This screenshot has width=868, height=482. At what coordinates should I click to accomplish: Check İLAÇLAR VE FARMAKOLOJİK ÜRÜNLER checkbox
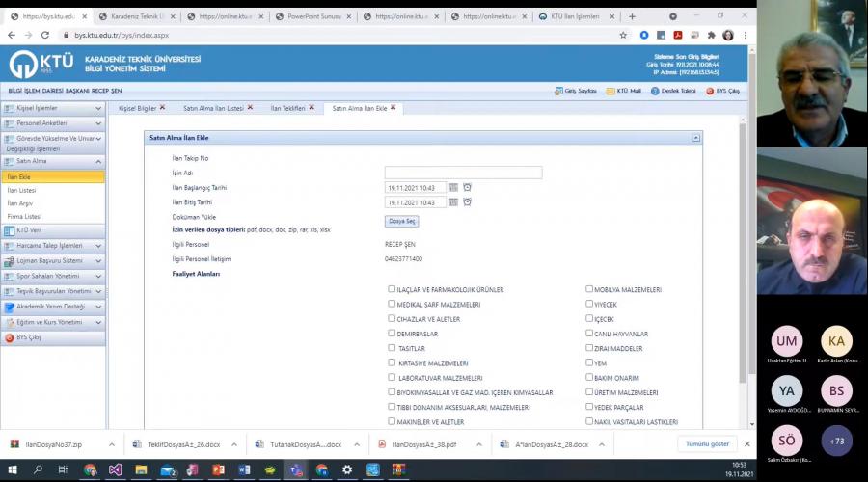pyautogui.click(x=392, y=289)
